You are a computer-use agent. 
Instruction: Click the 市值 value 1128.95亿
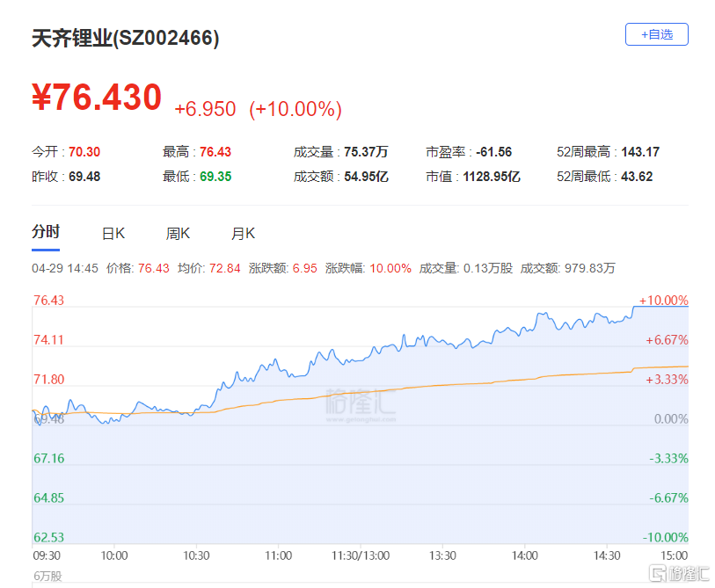coord(492,177)
